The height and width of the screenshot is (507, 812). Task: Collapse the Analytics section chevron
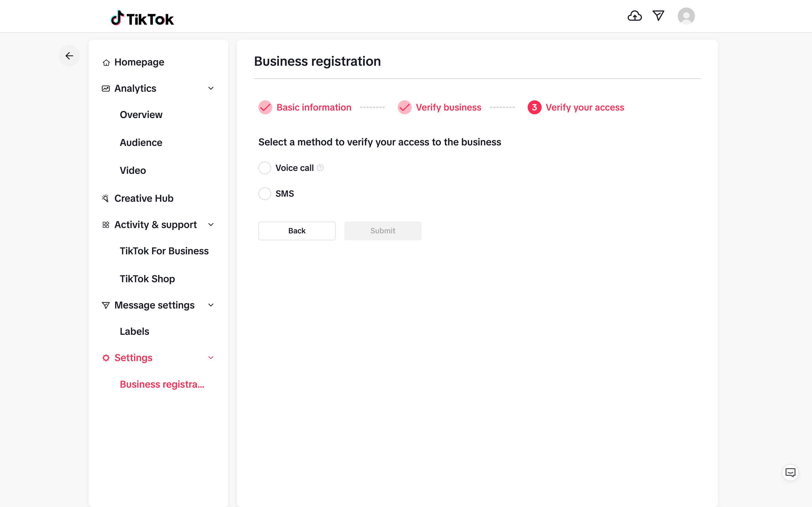211,88
